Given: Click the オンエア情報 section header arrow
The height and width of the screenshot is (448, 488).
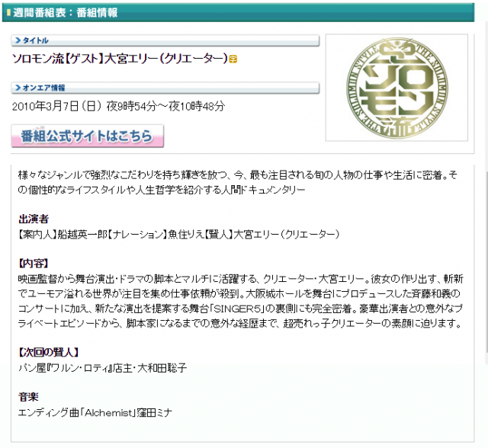Looking at the screenshot, I should [x=18, y=88].
